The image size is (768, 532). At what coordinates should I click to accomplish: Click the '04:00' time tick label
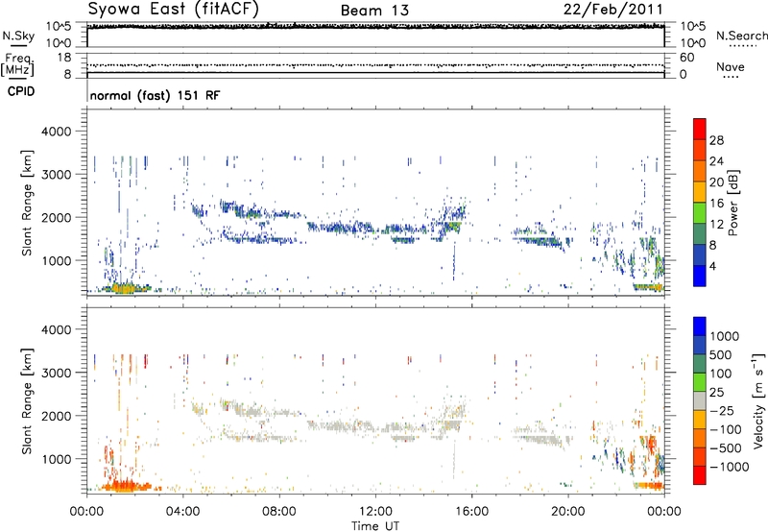pyautogui.click(x=182, y=512)
